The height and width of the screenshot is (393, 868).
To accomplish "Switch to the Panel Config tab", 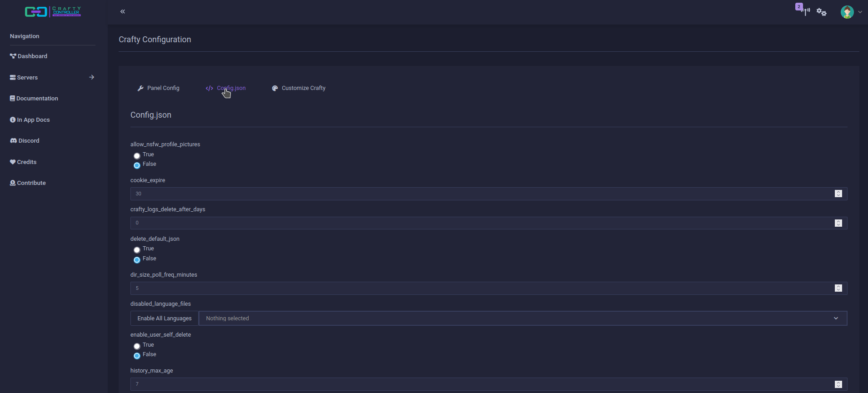I will tap(159, 88).
